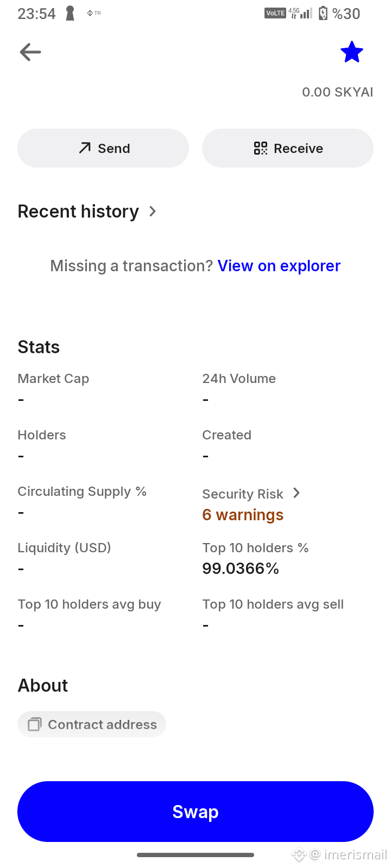
Task: Tap the signal strength icon
Action: 306,13
